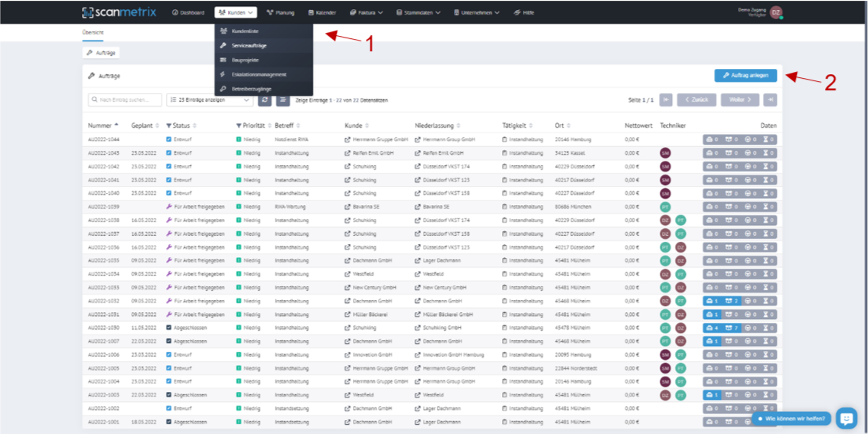Click the Weiter pagination button
Viewport: 868px width, 434px height.
tap(739, 100)
